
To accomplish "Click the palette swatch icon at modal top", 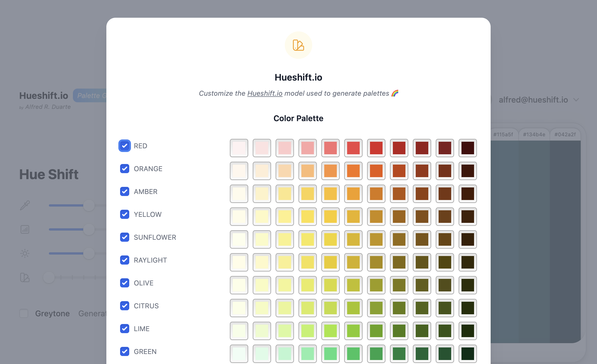I will tap(298, 45).
